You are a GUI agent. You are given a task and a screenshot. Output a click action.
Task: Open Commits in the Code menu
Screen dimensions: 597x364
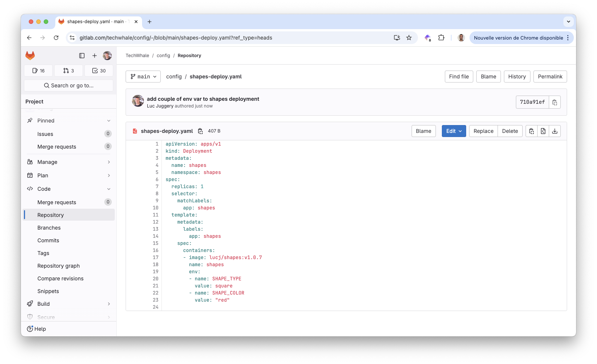(48, 240)
